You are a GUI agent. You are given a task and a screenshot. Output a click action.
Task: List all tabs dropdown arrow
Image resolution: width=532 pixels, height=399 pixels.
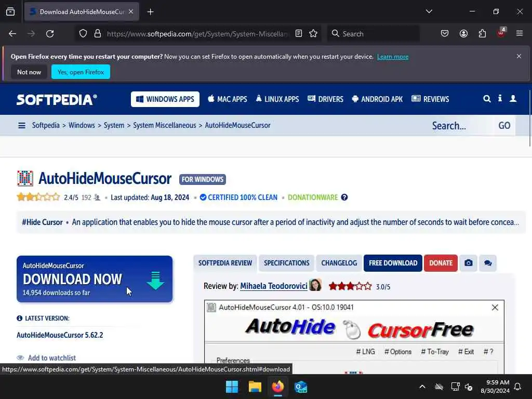(429, 11)
